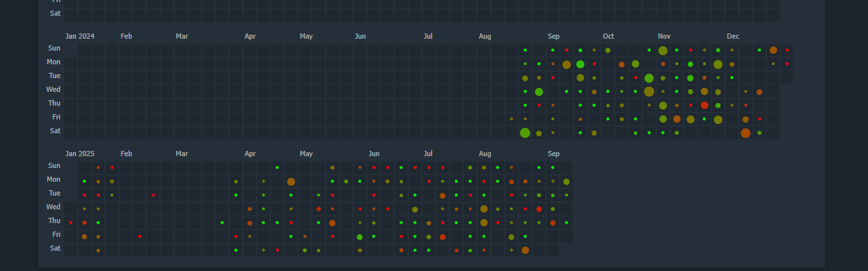Click the large green Friday dot in June 2025

click(x=360, y=237)
